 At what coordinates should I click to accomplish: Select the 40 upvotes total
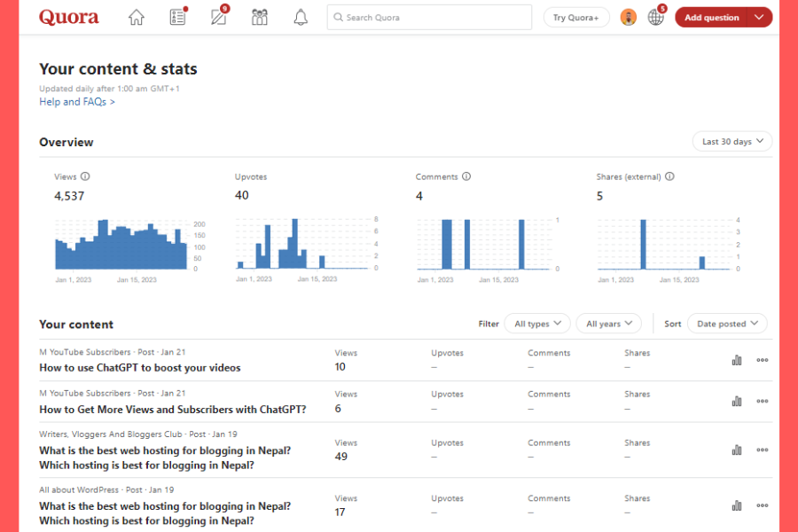(x=242, y=195)
